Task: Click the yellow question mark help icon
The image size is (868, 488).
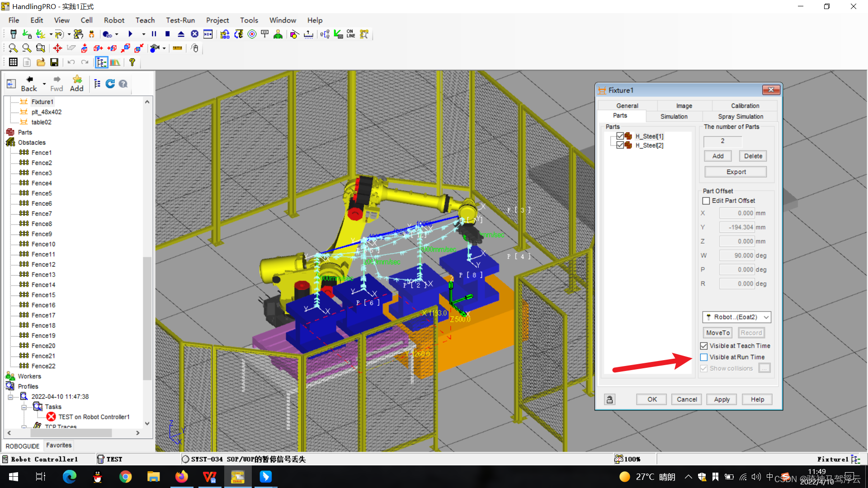Action: point(132,62)
